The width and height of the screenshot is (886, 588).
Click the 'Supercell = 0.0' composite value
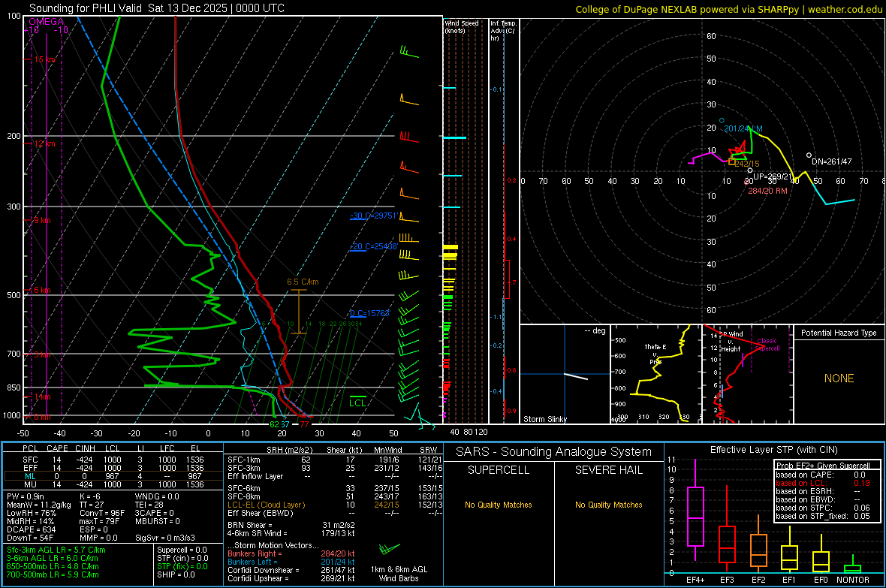click(x=182, y=550)
